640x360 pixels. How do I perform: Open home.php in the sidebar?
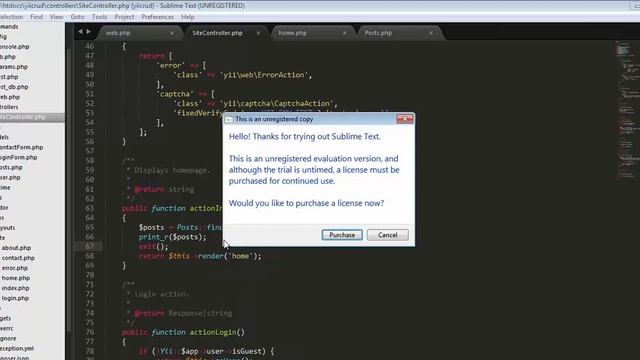16,278
